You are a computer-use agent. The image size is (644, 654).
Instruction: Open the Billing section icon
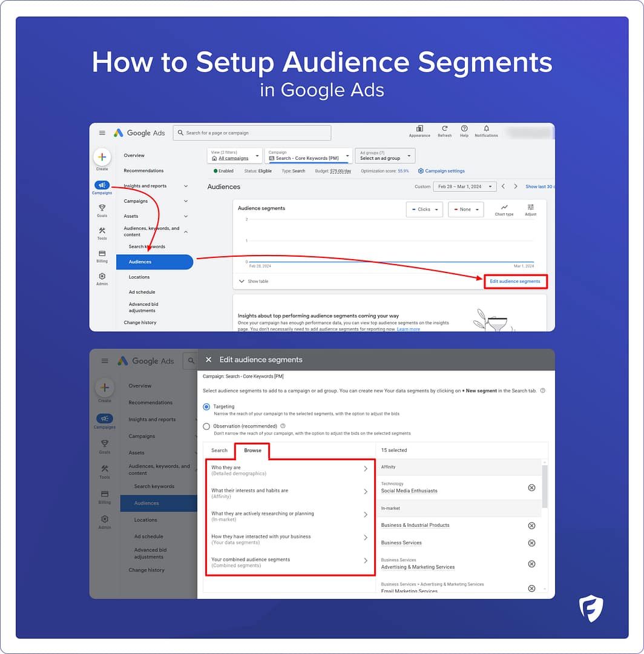102,254
